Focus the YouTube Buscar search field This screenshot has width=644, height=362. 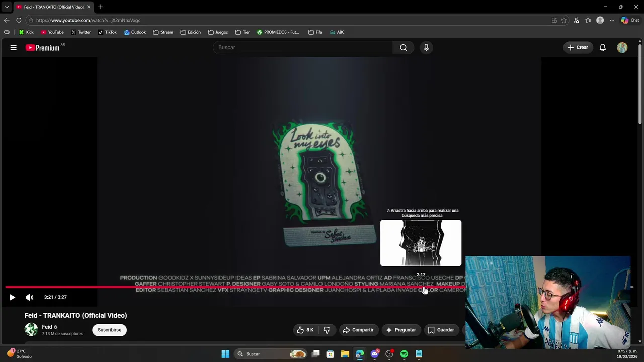point(303,47)
